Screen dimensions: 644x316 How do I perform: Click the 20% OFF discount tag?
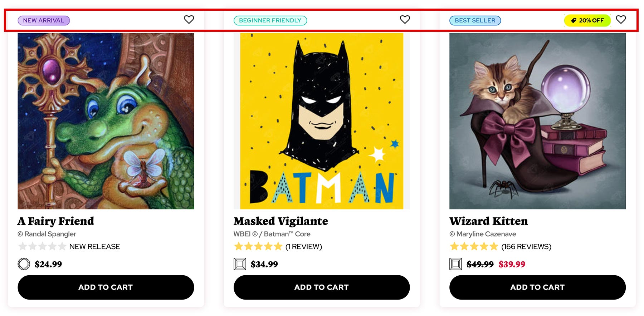[x=587, y=20]
